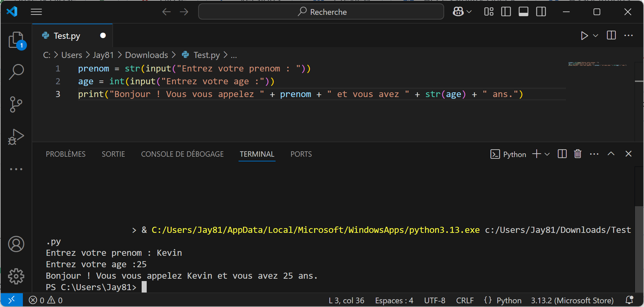Switch to the CONSOLE DE DÉBOGAGE tab
The image size is (644, 307).
click(182, 154)
